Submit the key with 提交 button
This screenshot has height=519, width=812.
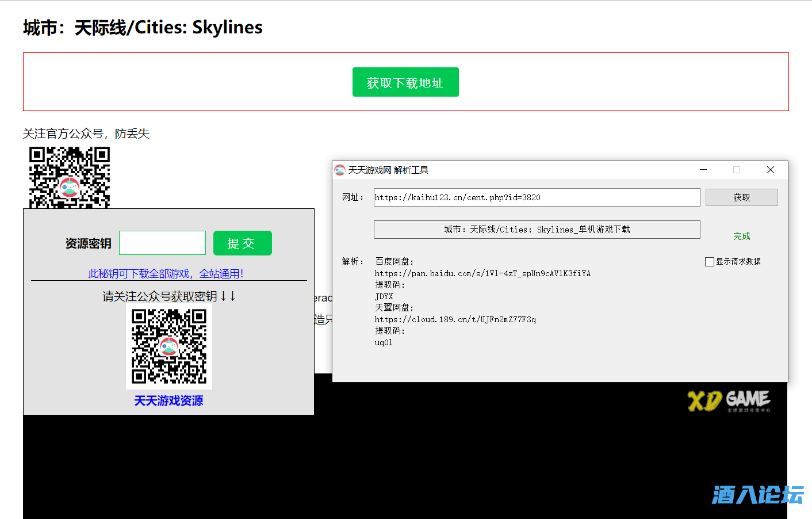pos(242,243)
